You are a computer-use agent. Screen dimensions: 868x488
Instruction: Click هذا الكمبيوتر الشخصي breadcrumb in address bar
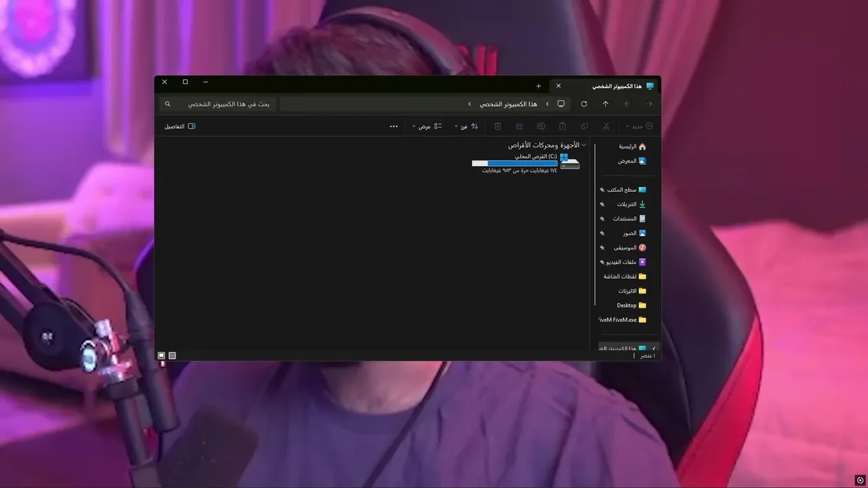coord(509,104)
